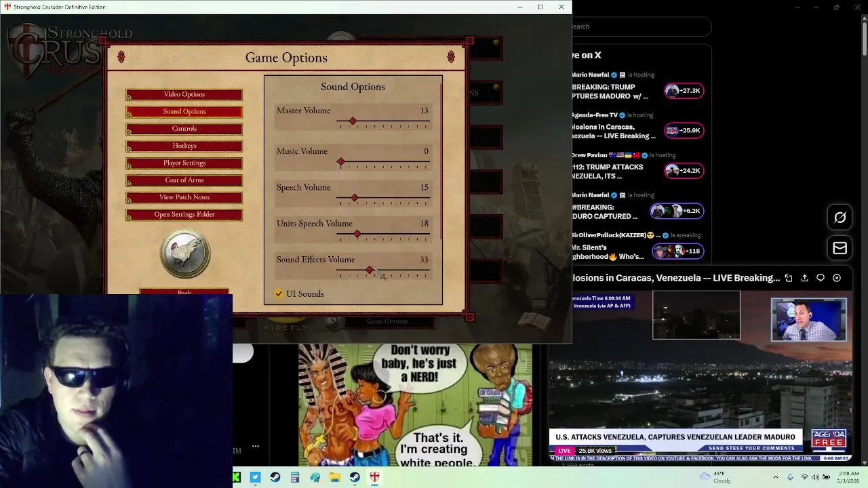Click the live Caracas video stream

[700, 378]
